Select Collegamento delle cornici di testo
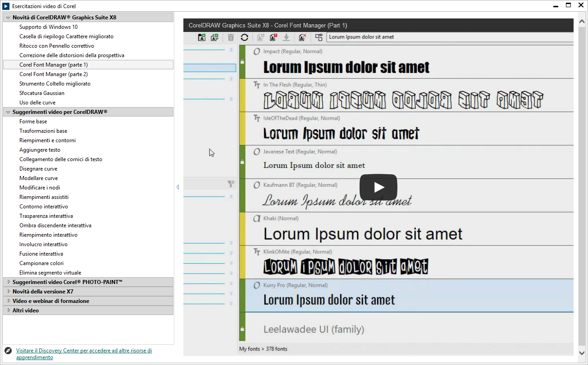 click(61, 159)
